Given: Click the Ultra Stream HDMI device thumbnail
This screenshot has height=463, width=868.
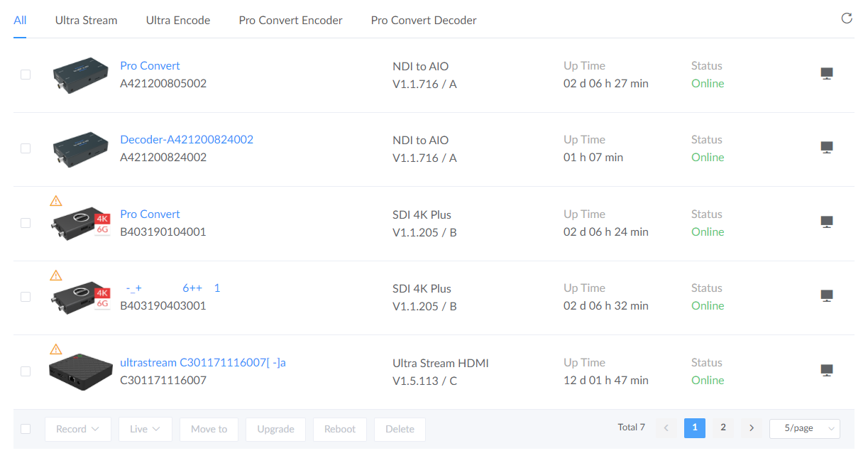Looking at the screenshot, I should point(80,372).
